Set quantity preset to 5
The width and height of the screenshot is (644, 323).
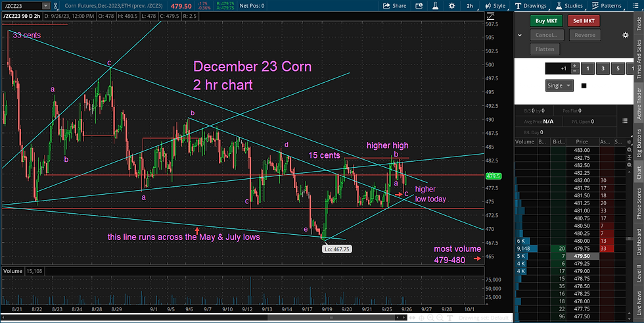[x=618, y=68]
